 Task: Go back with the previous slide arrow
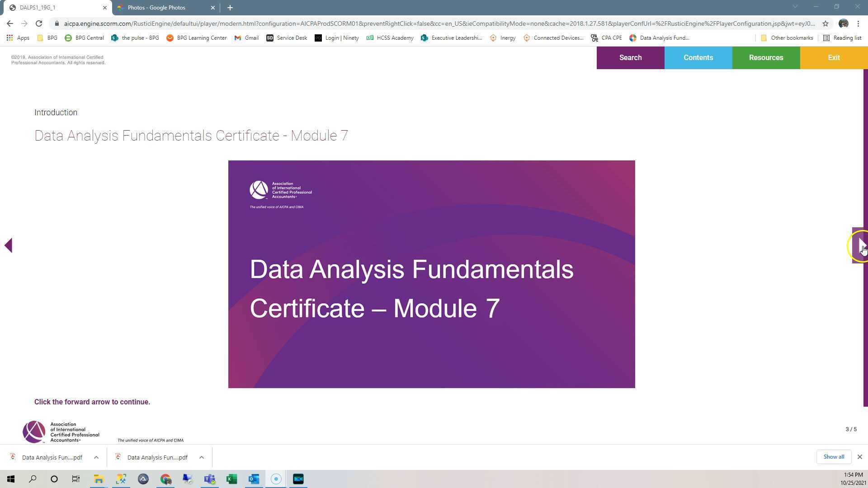(x=8, y=245)
